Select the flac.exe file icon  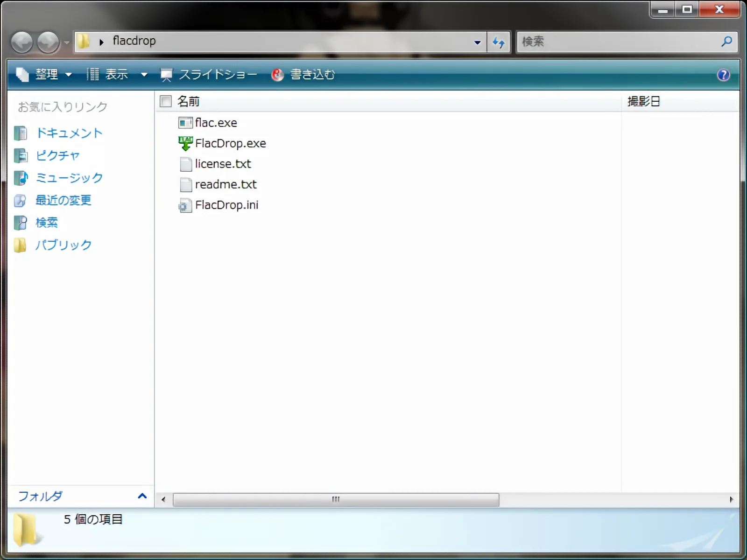185,123
